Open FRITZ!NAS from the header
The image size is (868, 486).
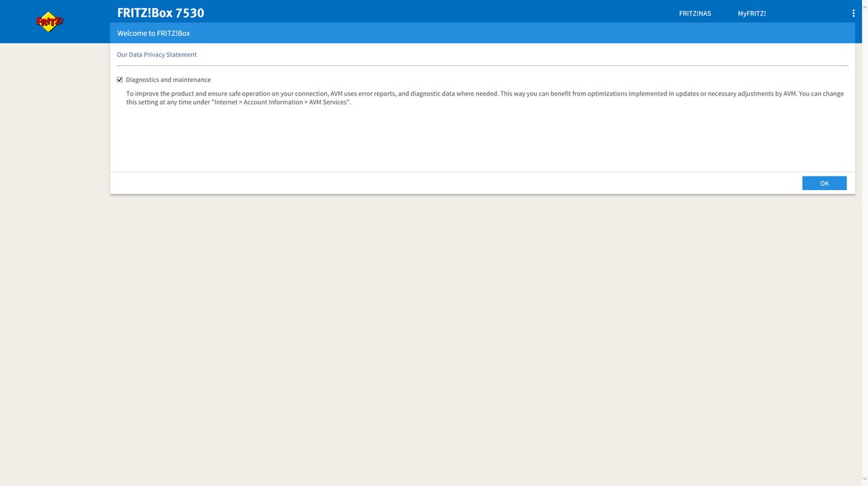click(x=695, y=14)
